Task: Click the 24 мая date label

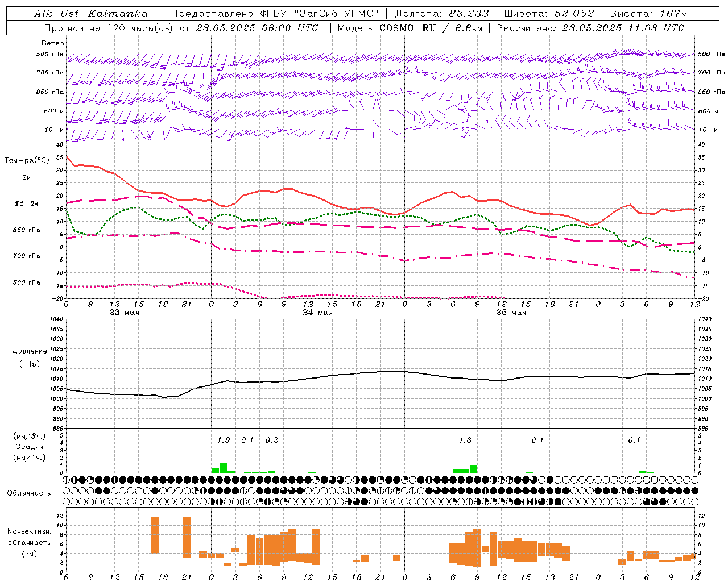Action: pos(317,313)
